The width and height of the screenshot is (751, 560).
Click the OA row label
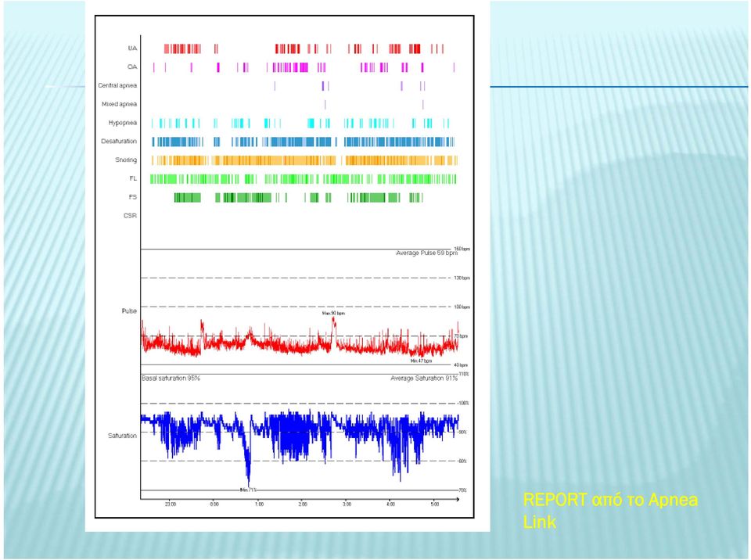[133, 67]
